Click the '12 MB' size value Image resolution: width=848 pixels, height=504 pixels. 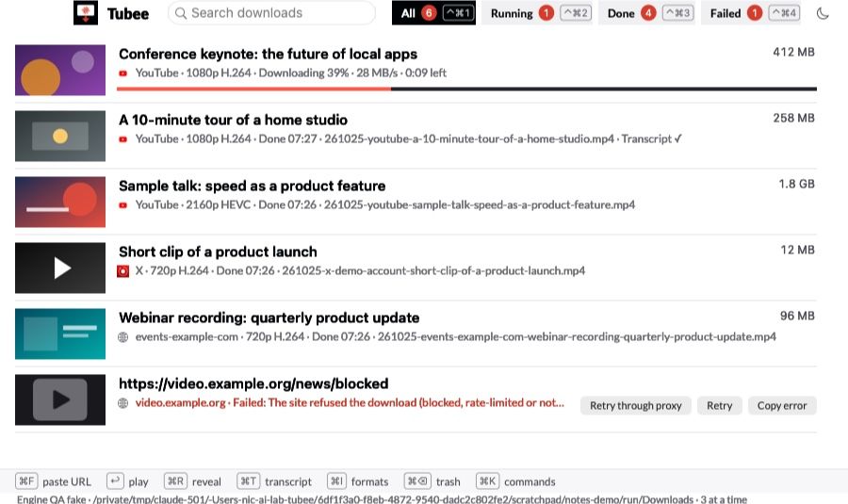click(797, 251)
